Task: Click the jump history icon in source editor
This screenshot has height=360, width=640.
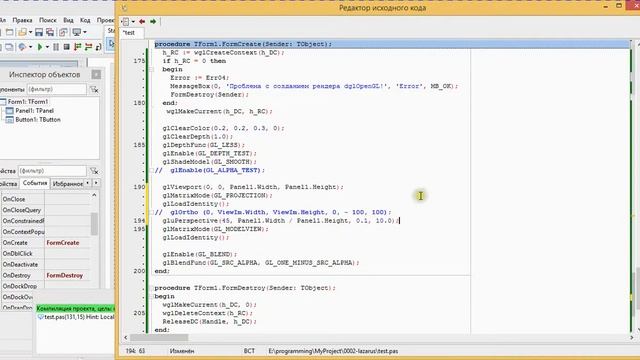Action: pos(126,22)
